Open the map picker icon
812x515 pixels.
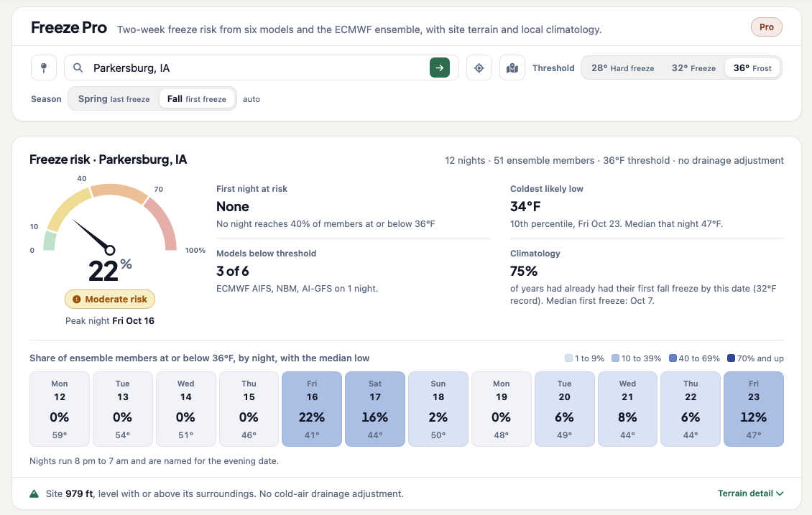click(x=512, y=68)
